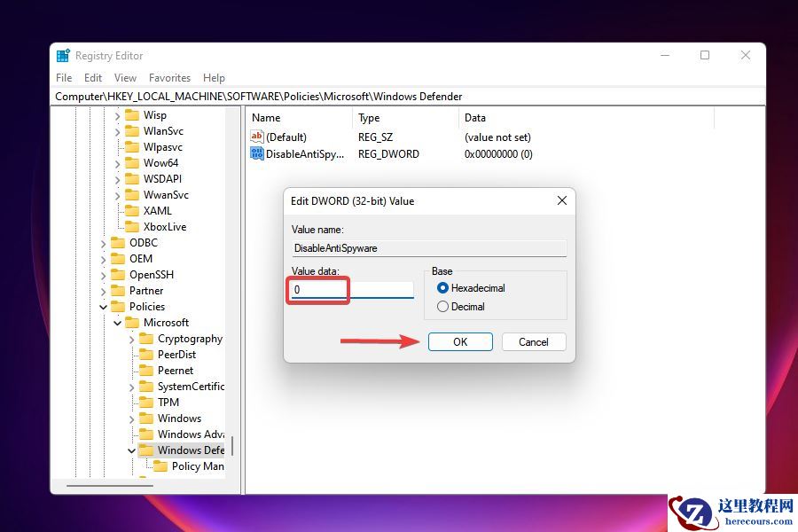Collapse the Microsoft tree branch

(116, 322)
